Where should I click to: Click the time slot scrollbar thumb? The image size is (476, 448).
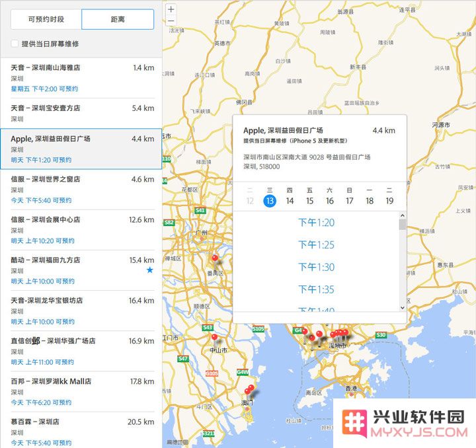tap(403, 225)
